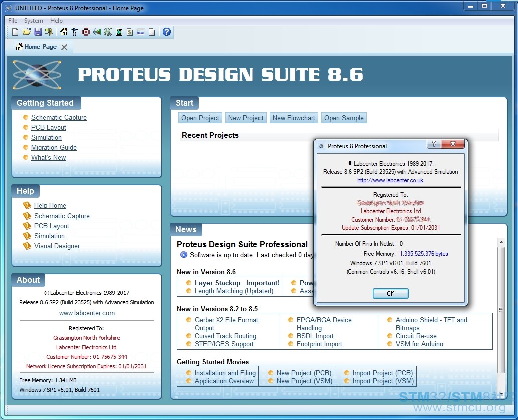Open Application Overview movie link
Viewport: 518px width, 420px height.
point(224,381)
